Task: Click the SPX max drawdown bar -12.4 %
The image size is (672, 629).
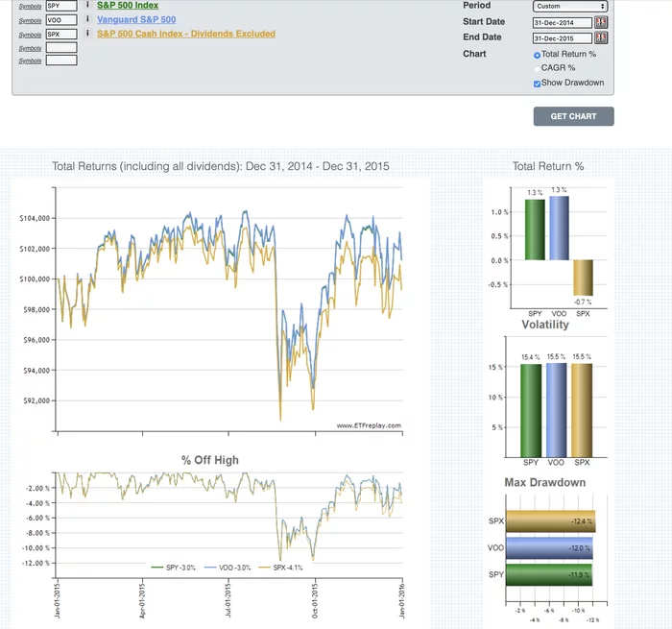Action: coord(550,521)
